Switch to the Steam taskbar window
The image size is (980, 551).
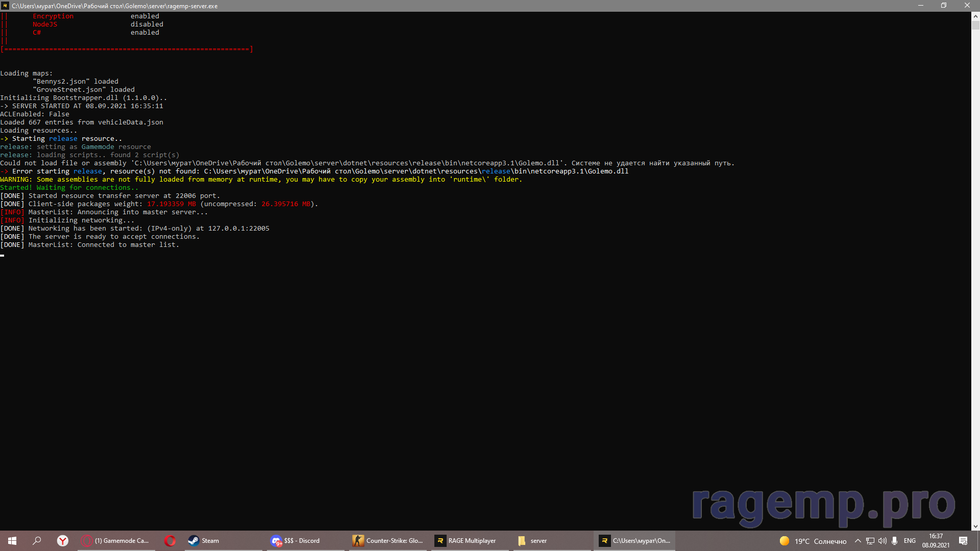click(x=204, y=541)
